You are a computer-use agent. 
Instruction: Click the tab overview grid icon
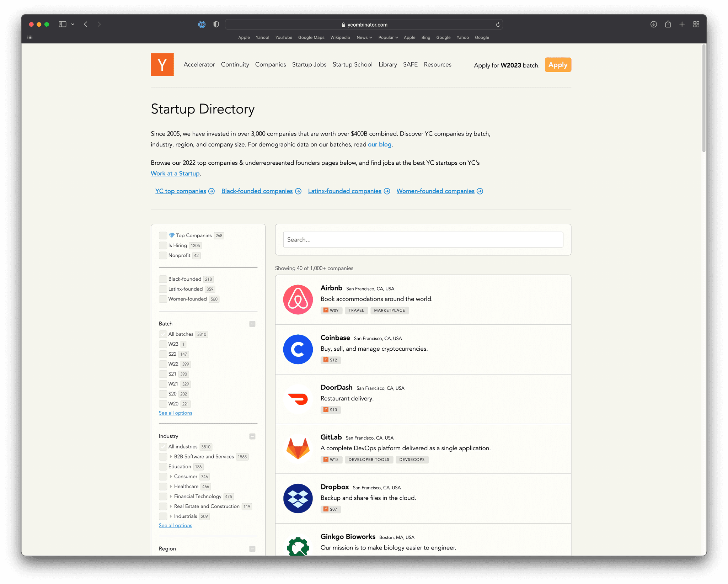click(x=696, y=24)
